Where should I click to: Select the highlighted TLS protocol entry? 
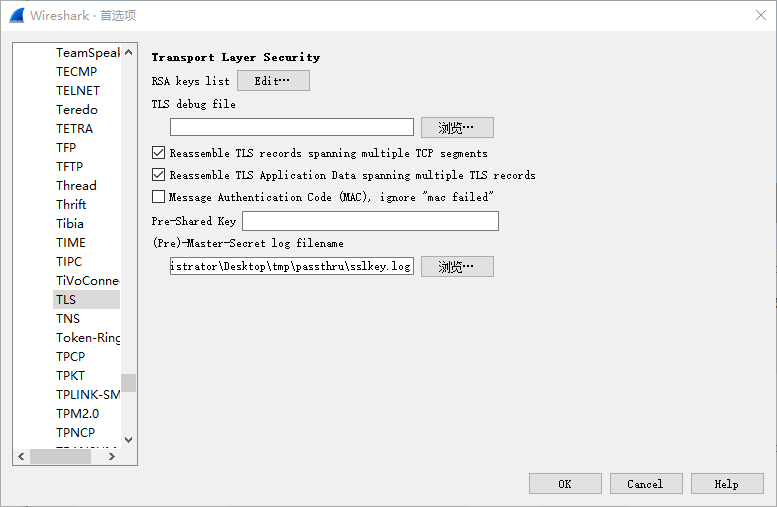point(86,299)
